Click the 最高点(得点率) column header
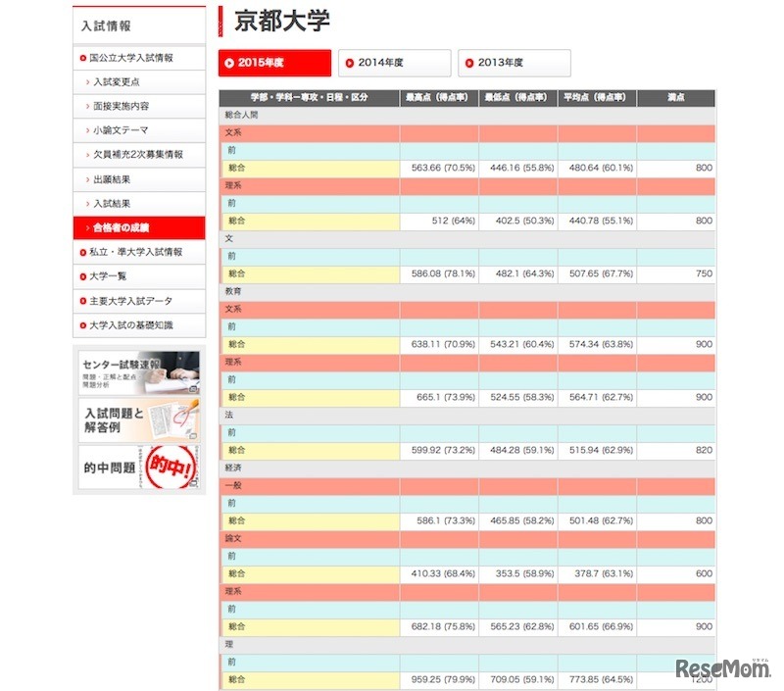The image size is (784, 691). pyautogui.click(x=439, y=97)
